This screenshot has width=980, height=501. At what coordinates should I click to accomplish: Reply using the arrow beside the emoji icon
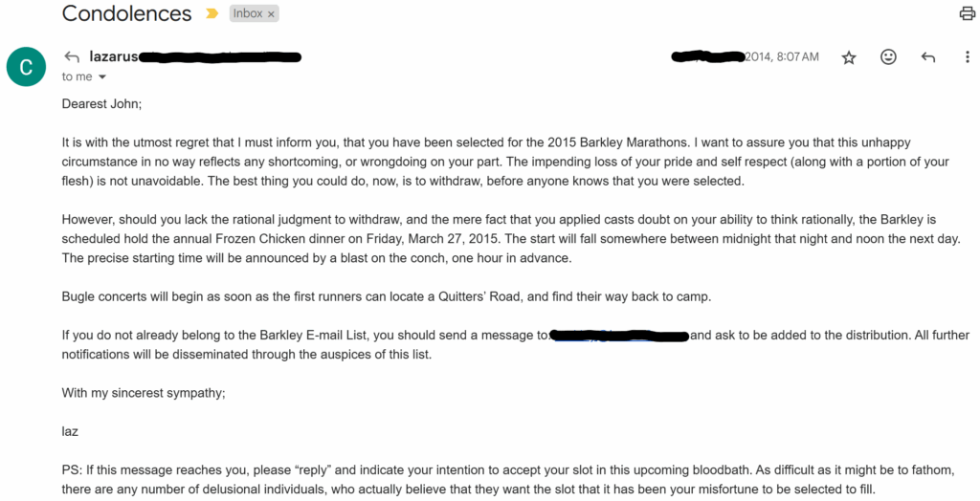928,57
